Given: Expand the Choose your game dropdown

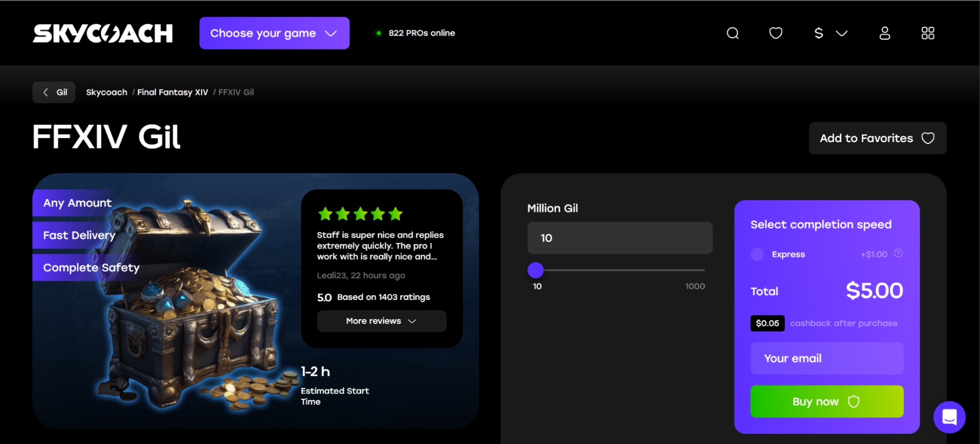Looking at the screenshot, I should [x=274, y=33].
